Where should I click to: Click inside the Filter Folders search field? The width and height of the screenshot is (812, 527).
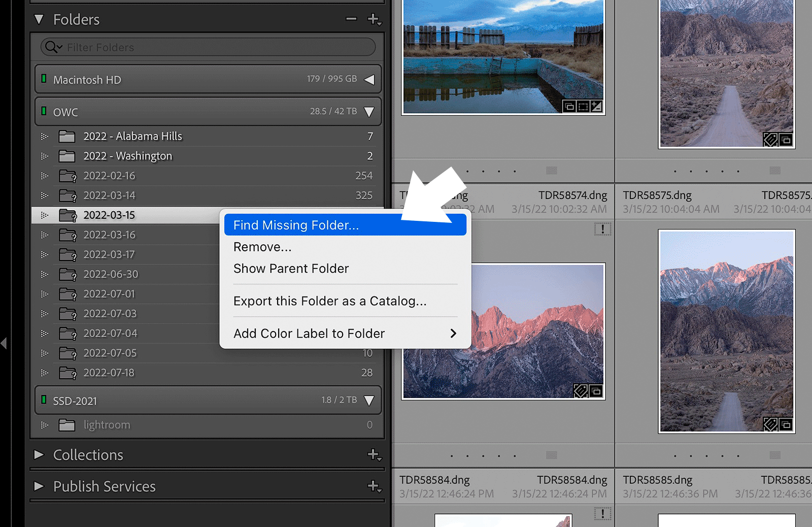[x=152, y=47]
